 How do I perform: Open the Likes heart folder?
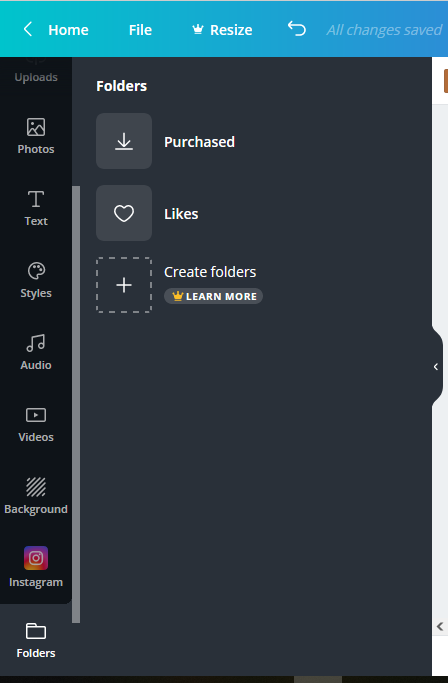(124, 213)
